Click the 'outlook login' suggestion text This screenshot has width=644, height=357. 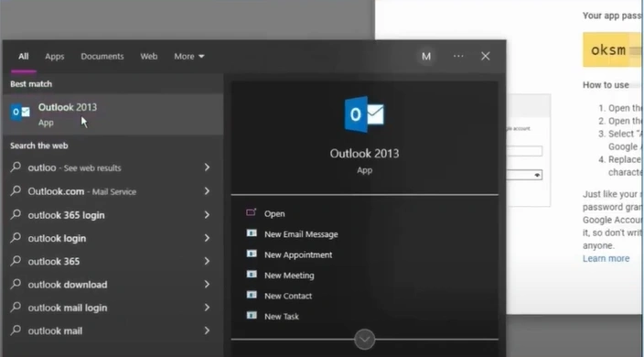(57, 238)
